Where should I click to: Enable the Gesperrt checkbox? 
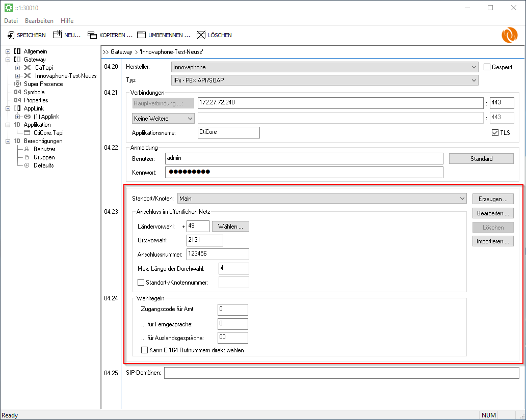point(487,67)
